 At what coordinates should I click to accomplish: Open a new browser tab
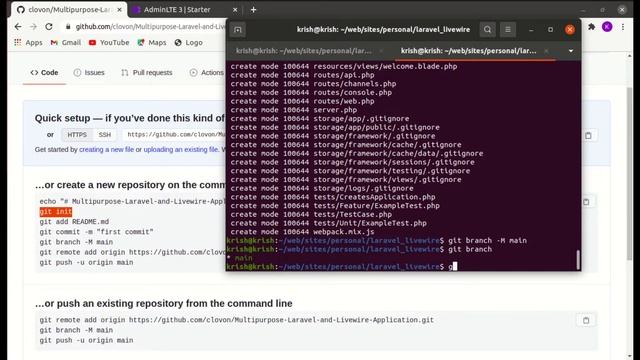pos(253,9)
